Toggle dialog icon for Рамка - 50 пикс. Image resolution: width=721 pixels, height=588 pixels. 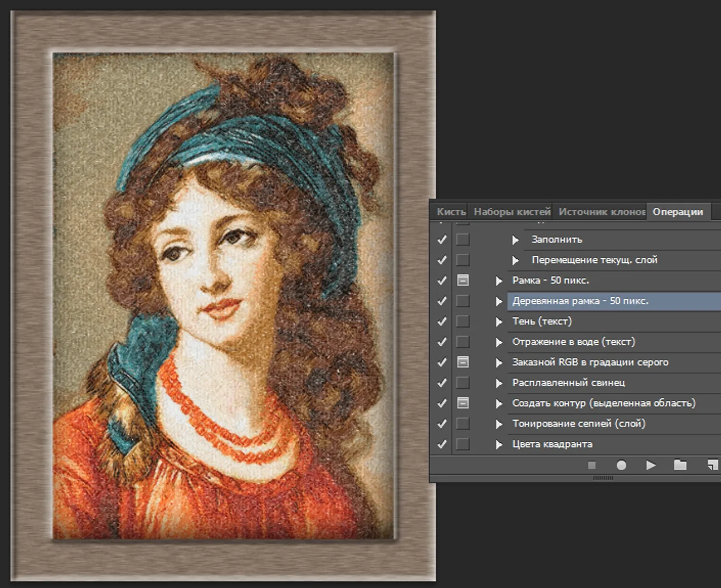tap(462, 280)
